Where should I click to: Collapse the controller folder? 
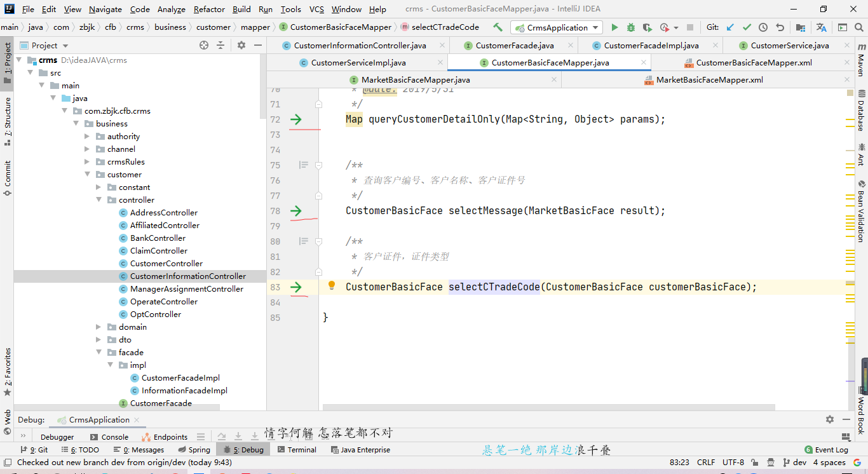pos(99,200)
